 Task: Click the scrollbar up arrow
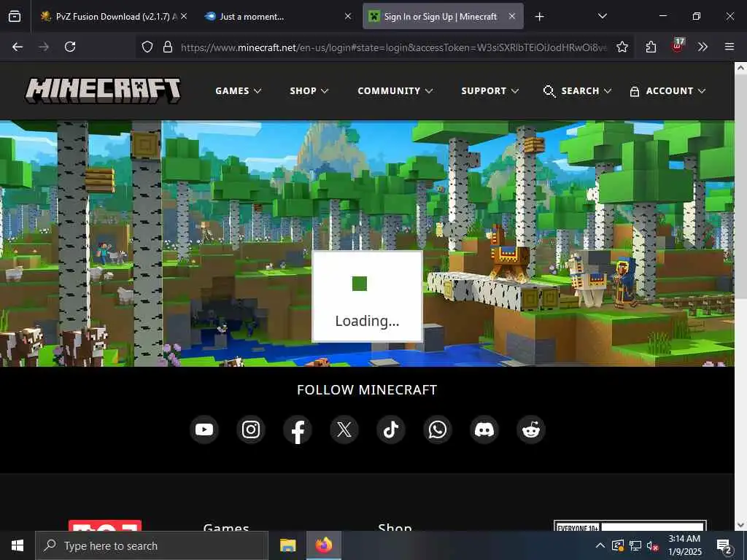740,68
